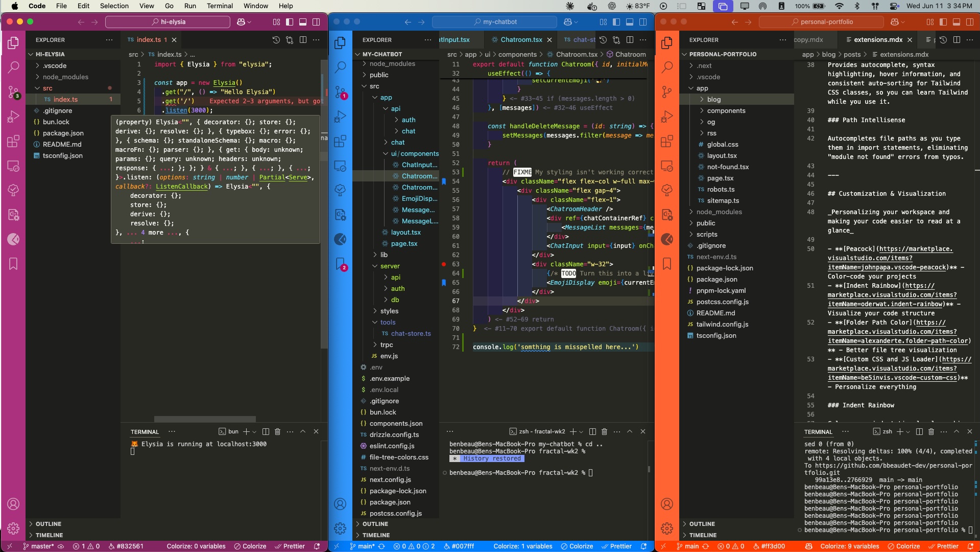
Task: Click the hi-elysia command center search box
Action: coord(168,22)
